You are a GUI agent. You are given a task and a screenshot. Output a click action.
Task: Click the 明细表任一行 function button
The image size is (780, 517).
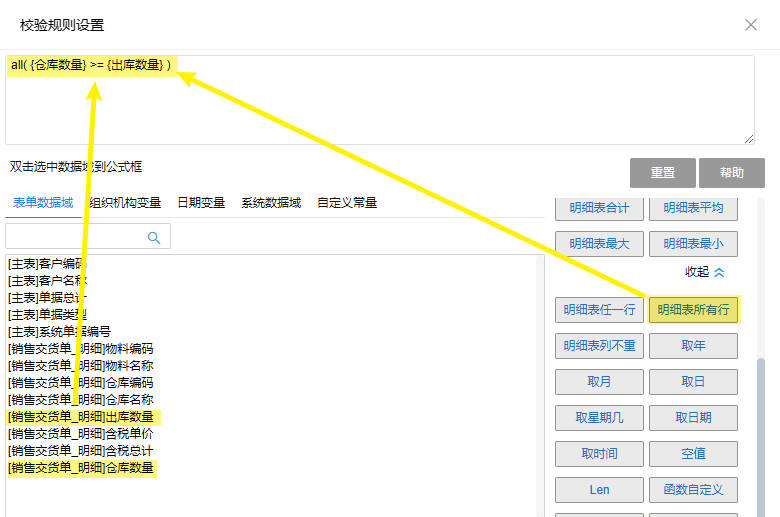pyautogui.click(x=599, y=309)
